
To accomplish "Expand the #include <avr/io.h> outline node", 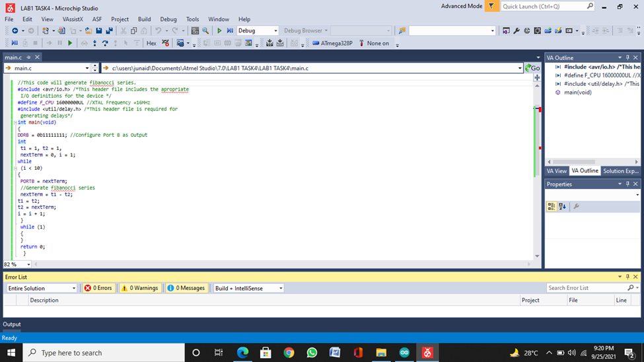I will tap(557, 67).
